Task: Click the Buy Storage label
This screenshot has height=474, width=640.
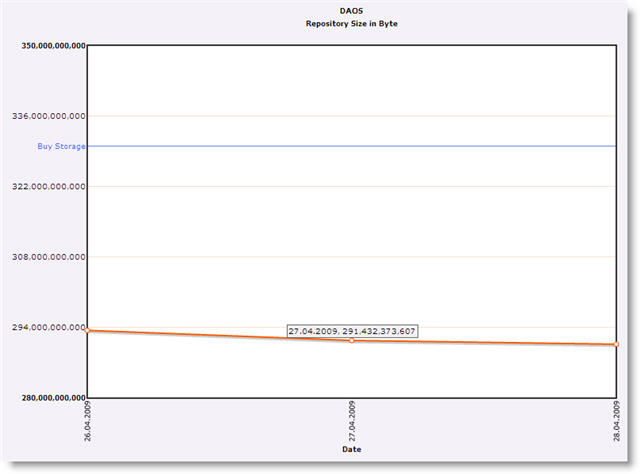Action: click(x=61, y=146)
